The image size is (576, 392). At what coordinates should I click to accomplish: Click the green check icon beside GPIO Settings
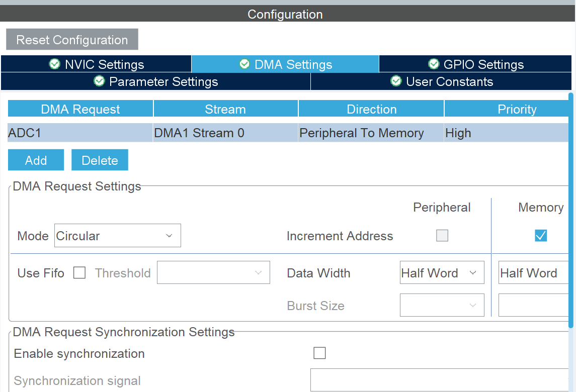point(433,64)
